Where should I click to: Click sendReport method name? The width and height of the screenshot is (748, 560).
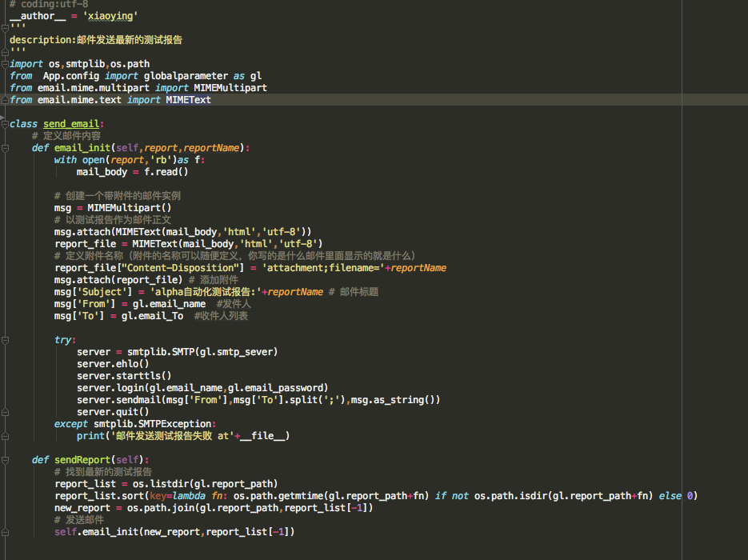(82, 460)
